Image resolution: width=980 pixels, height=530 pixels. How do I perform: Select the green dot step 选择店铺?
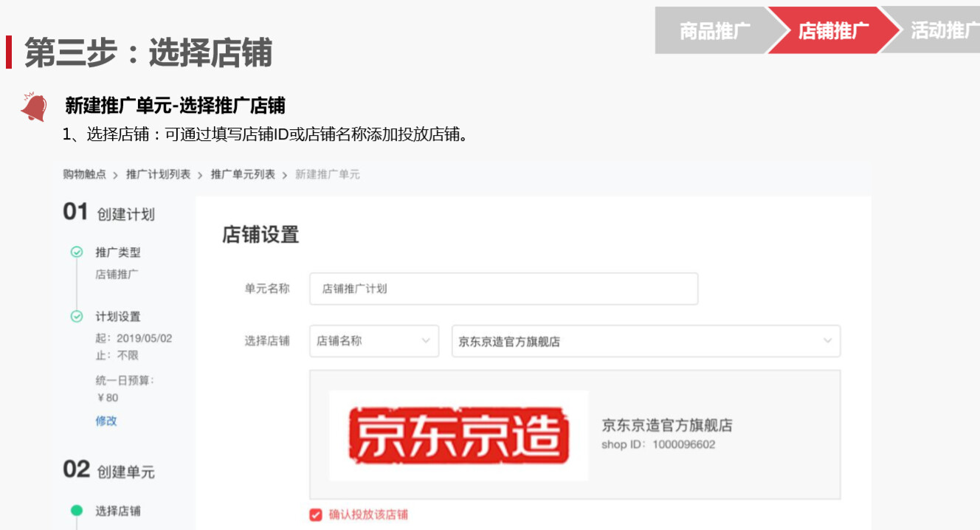[x=77, y=511]
